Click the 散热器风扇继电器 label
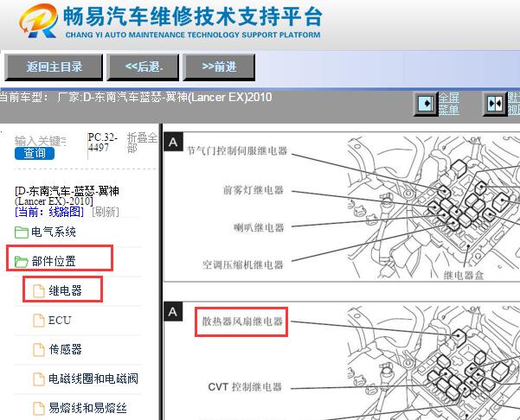 pyautogui.click(x=242, y=321)
